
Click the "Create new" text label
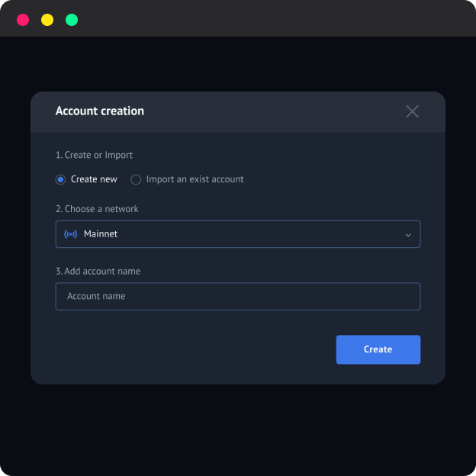94,179
